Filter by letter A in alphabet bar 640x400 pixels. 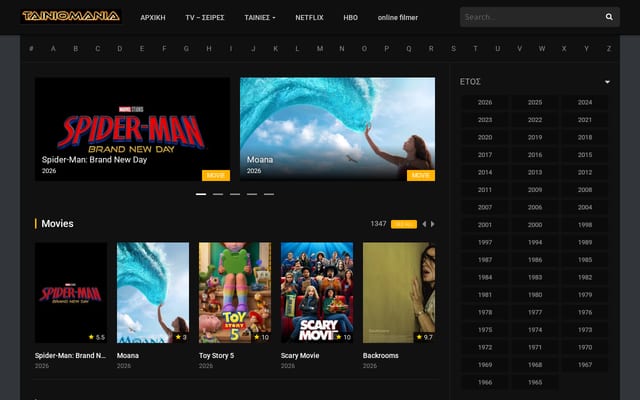pyautogui.click(x=53, y=49)
